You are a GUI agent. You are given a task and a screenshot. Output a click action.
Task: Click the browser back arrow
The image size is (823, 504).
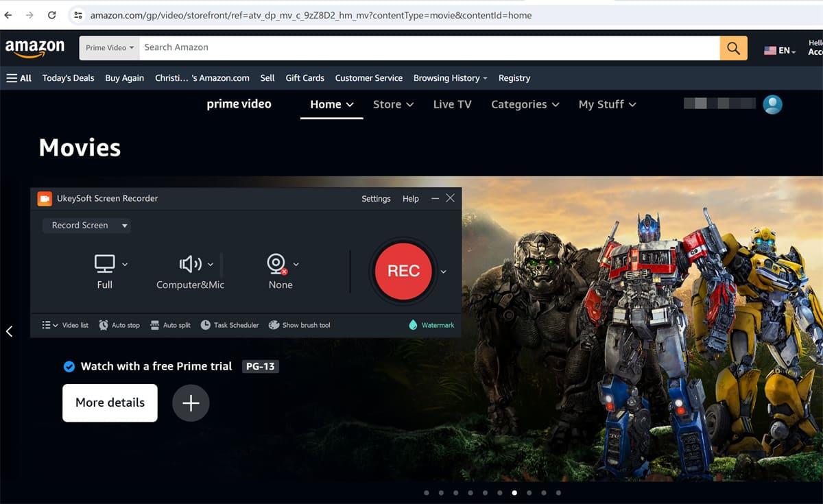coord(10,14)
